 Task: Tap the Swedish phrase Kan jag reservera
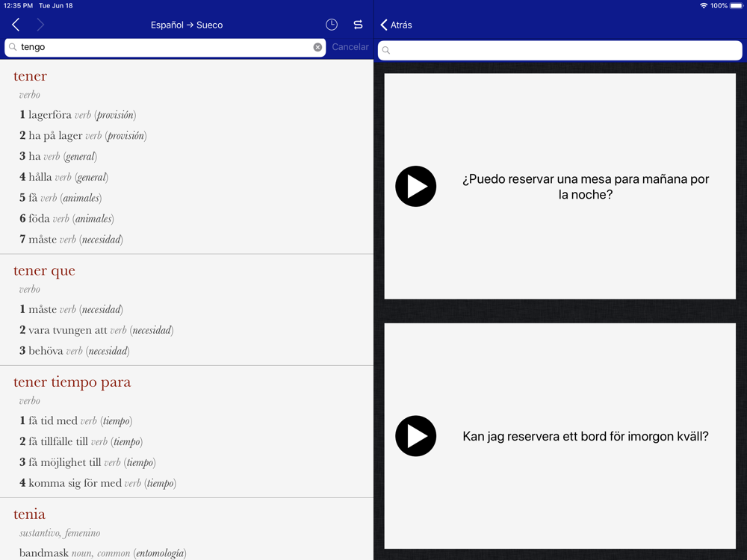(586, 436)
